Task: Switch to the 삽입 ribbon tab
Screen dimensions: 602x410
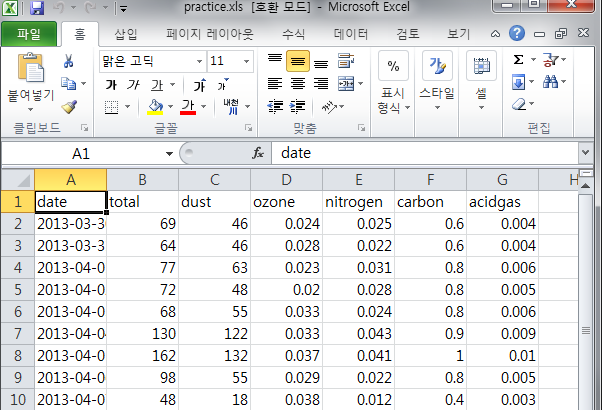Action: click(x=126, y=34)
